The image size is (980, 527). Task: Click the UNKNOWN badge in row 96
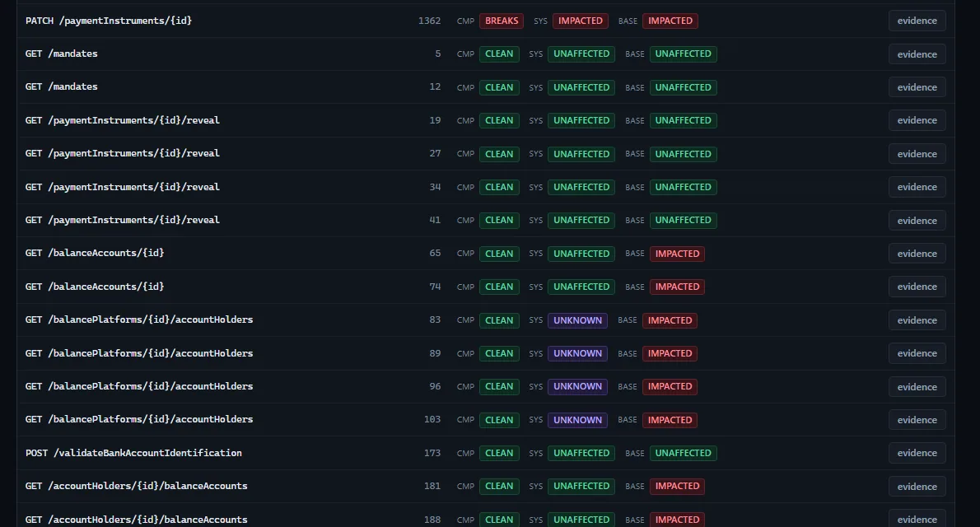click(577, 386)
